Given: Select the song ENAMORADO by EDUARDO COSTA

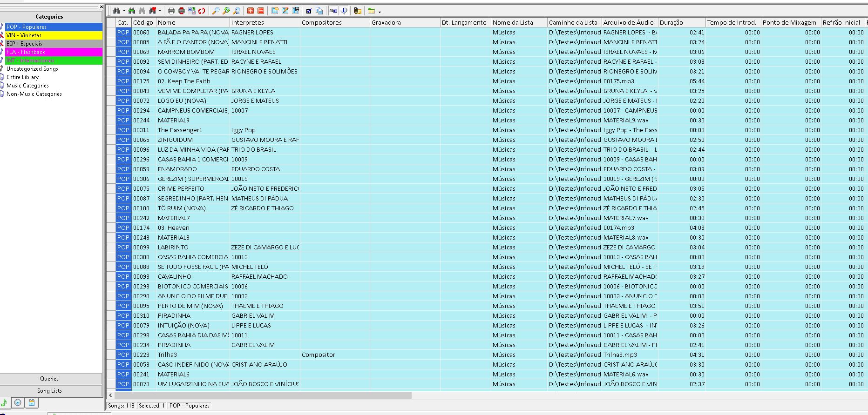Looking at the screenshot, I should tap(487, 169).
